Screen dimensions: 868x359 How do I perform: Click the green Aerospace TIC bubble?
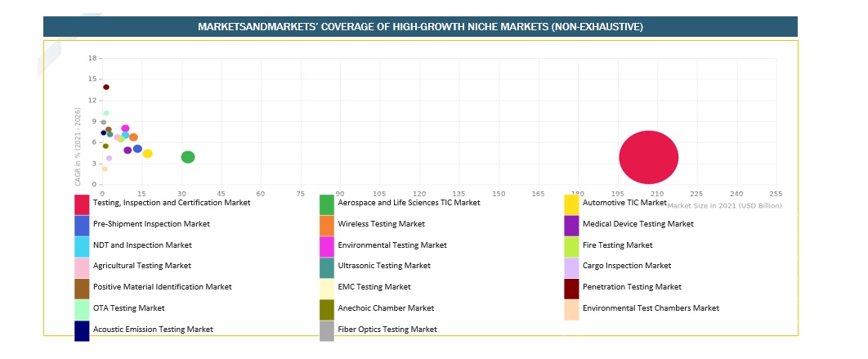(x=188, y=157)
